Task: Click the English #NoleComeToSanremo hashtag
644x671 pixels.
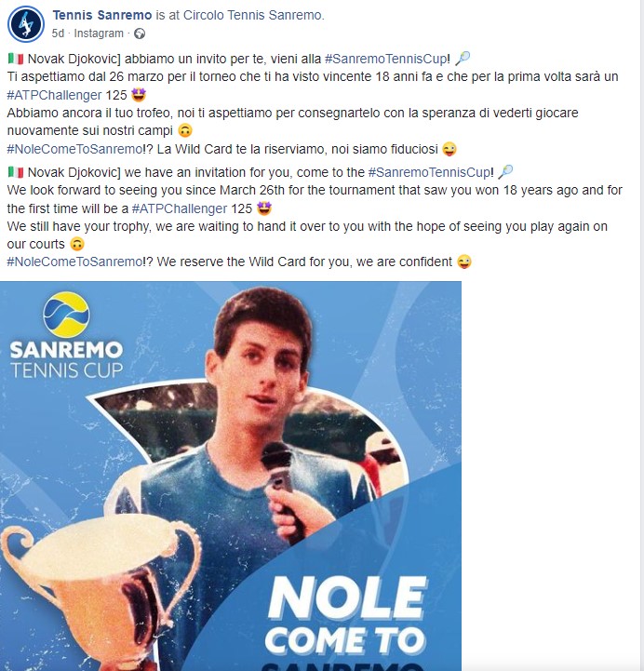Action: (x=74, y=262)
